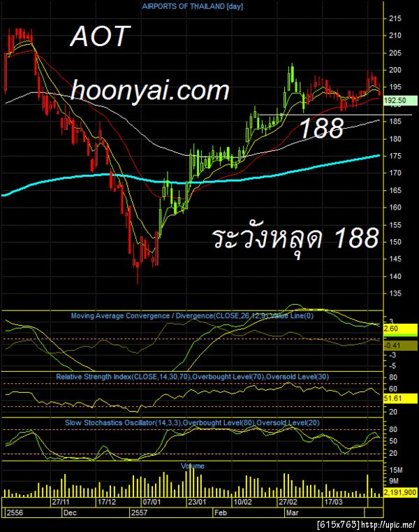This screenshot has height=532, width=419.
Task: Click the 17/03 date label on timeline
Action: (334, 502)
